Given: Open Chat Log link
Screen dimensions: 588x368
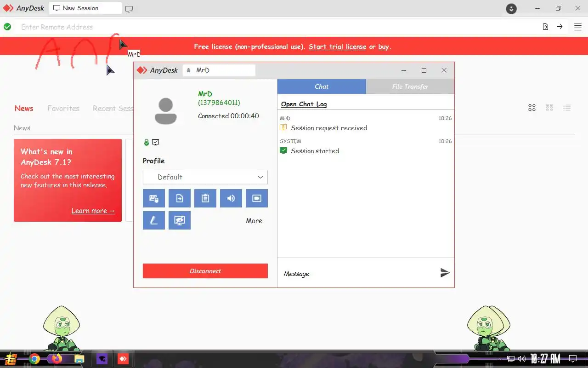Looking at the screenshot, I should (304, 104).
